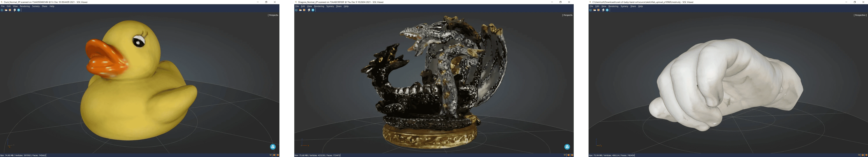Image resolution: width=868 pixels, height=157 pixels.
Task: Click the last status bar icon in Dragons window
Action: point(572,155)
